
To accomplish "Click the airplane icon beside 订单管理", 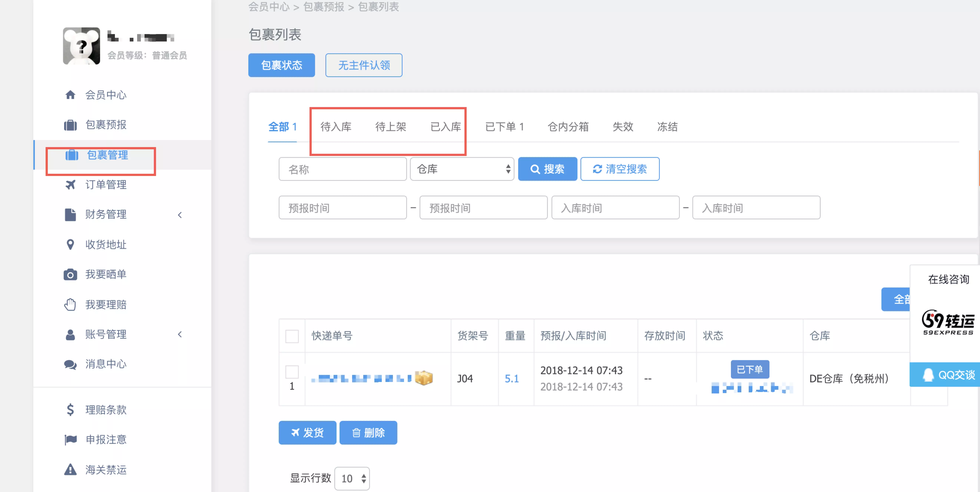I will (70, 185).
